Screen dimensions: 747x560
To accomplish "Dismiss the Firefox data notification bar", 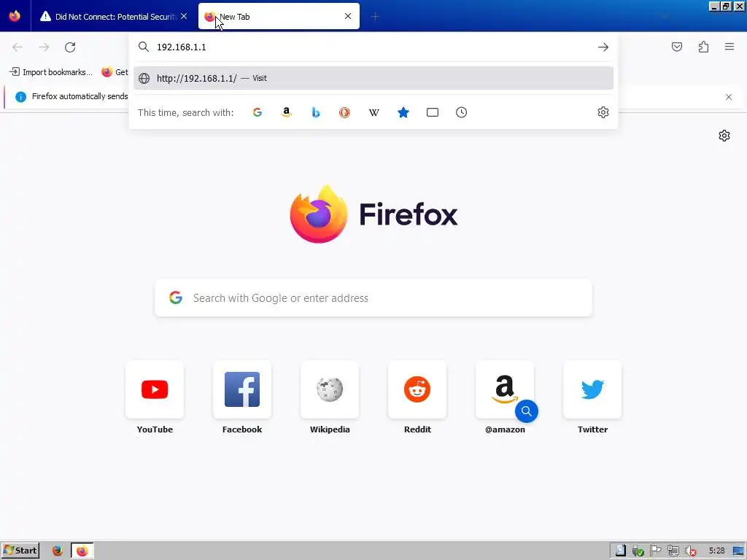I will tap(729, 97).
